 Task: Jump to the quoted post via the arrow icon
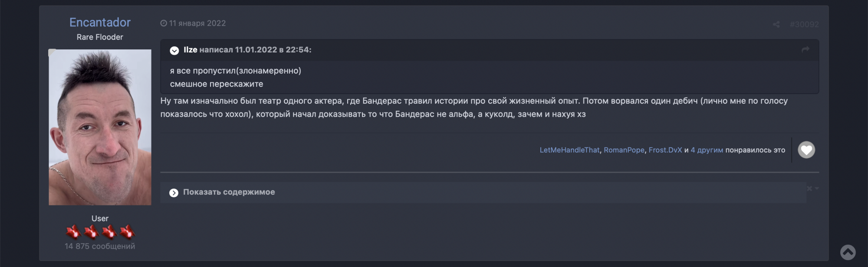806,50
